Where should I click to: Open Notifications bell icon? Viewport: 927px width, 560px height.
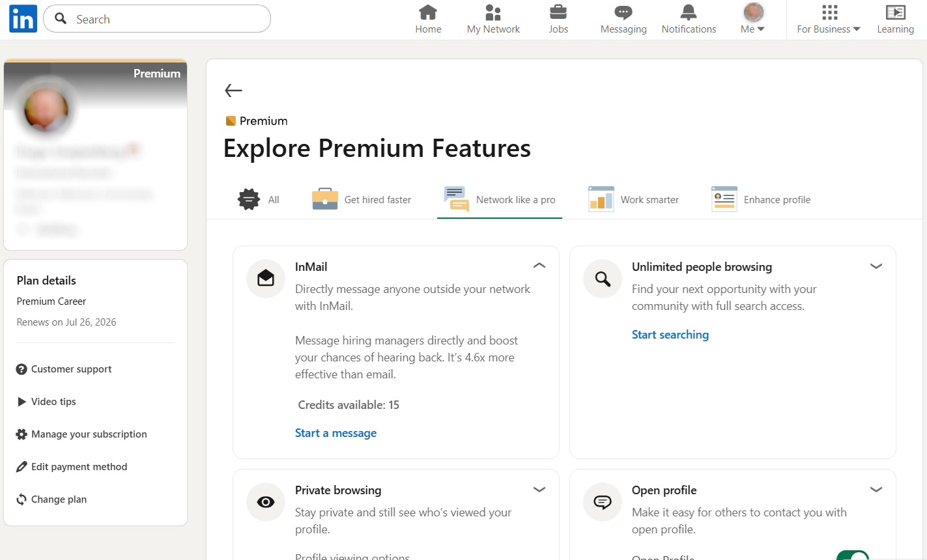click(689, 12)
